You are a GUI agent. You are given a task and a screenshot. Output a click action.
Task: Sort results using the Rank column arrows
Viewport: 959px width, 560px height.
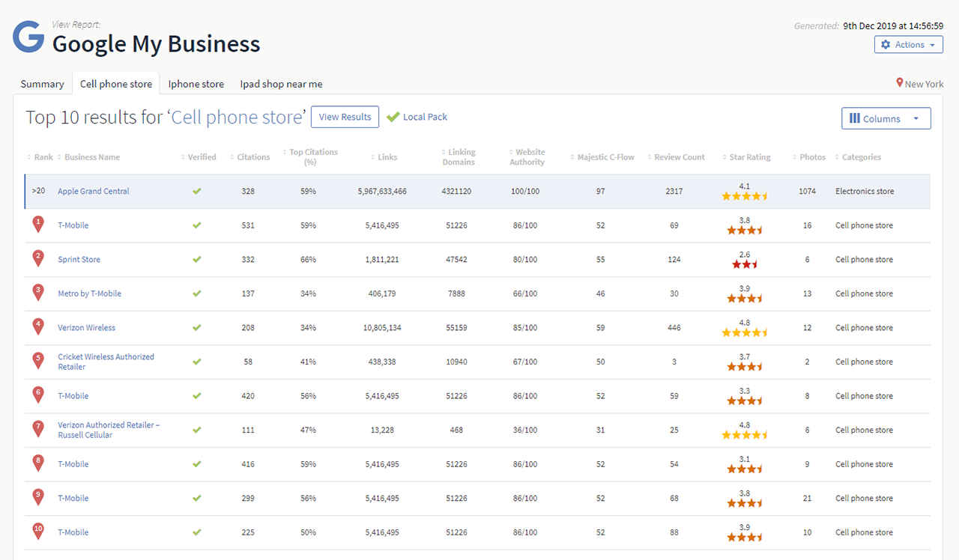click(28, 156)
